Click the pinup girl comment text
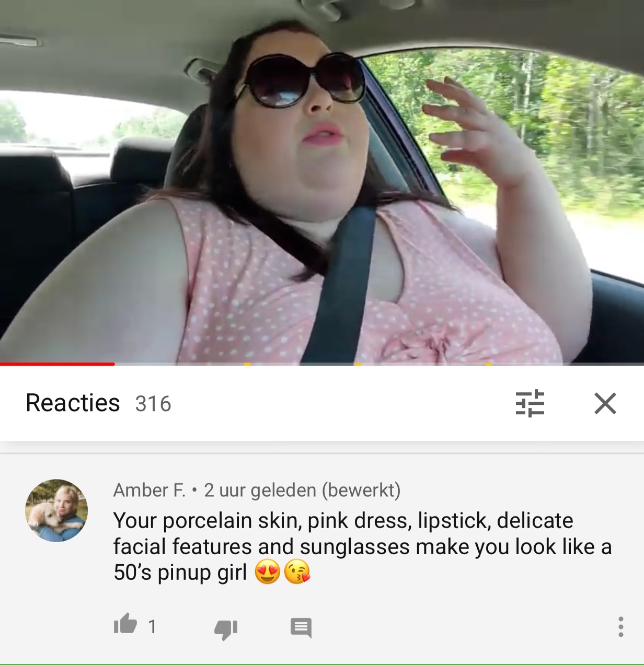 click(x=362, y=546)
